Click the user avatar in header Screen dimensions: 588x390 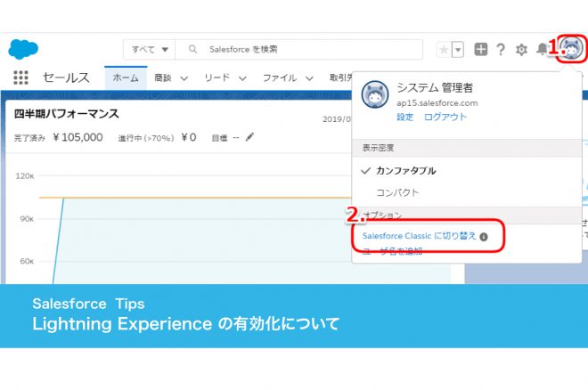571,48
